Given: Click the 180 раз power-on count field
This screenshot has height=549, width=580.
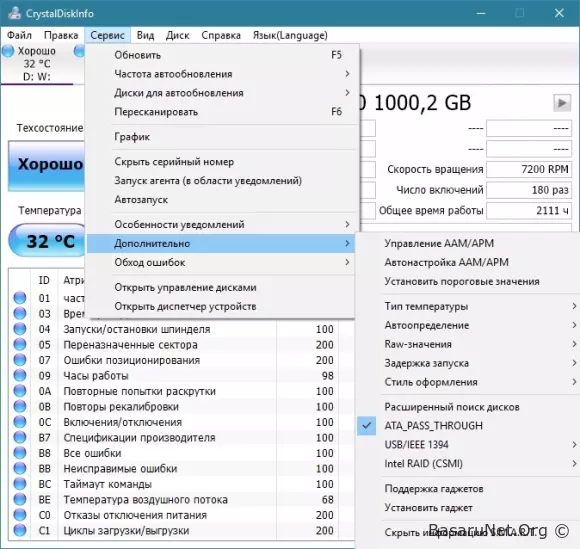Looking at the screenshot, I should click(x=529, y=190).
